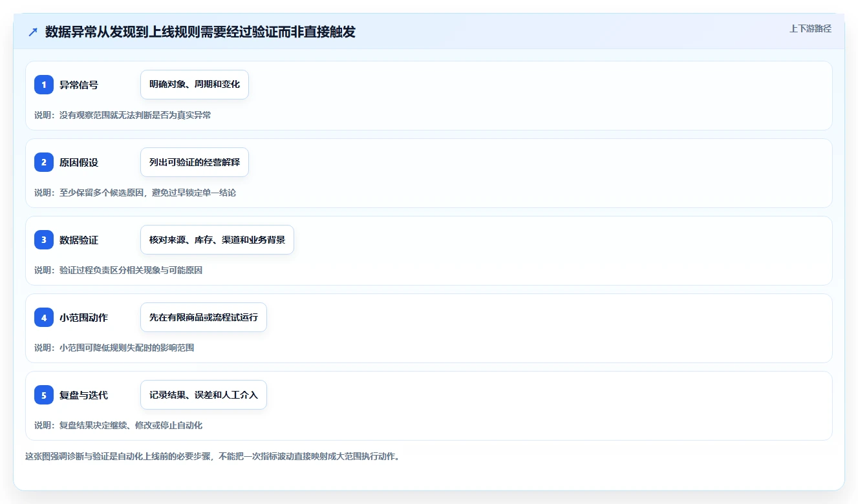Click the title 数据异常从发现到上线规则需要经过验证而非直接触发

(200, 32)
